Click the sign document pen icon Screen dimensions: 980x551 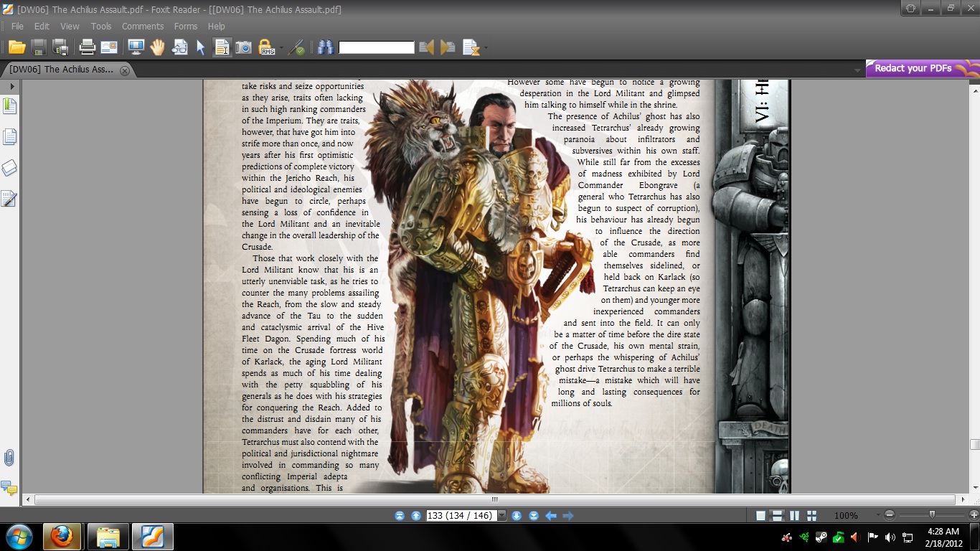pyautogui.click(x=297, y=47)
